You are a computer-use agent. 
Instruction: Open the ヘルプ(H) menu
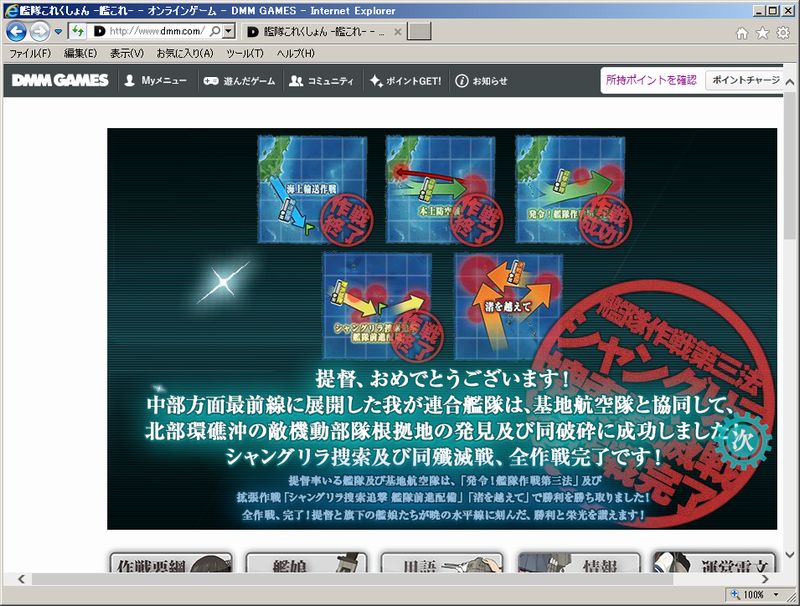[x=295, y=53]
